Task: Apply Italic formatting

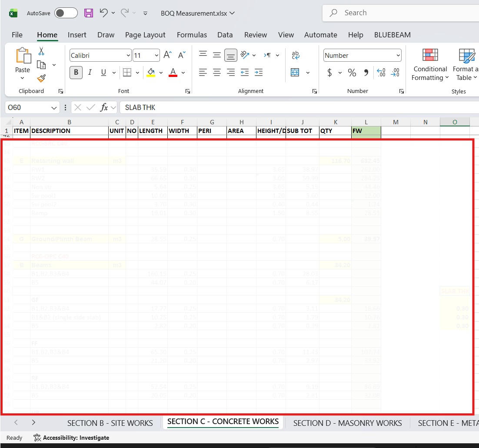Action: tap(90, 73)
